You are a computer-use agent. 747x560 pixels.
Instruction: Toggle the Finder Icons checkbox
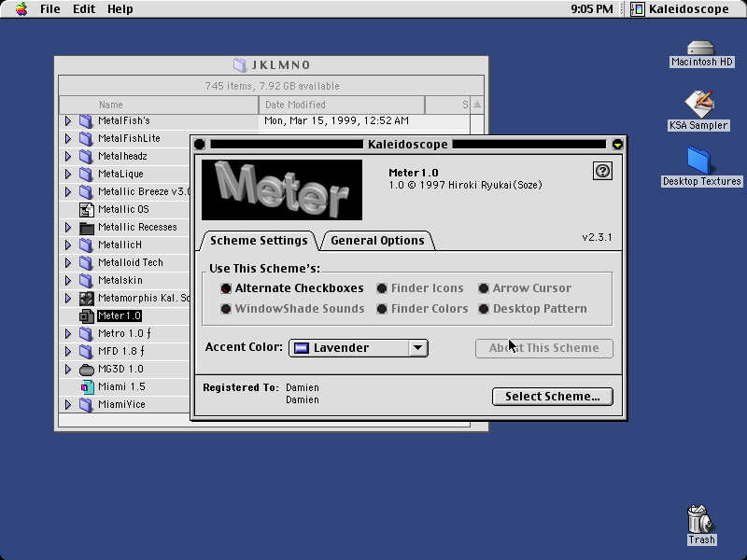click(382, 288)
